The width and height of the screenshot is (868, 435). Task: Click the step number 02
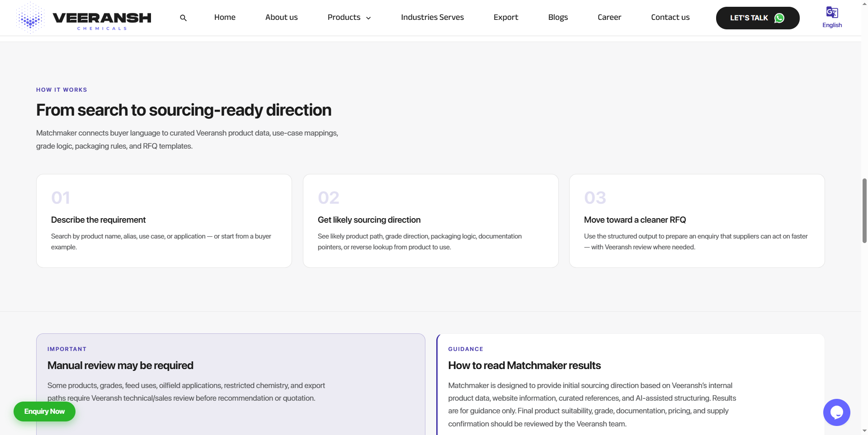click(x=329, y=198)
